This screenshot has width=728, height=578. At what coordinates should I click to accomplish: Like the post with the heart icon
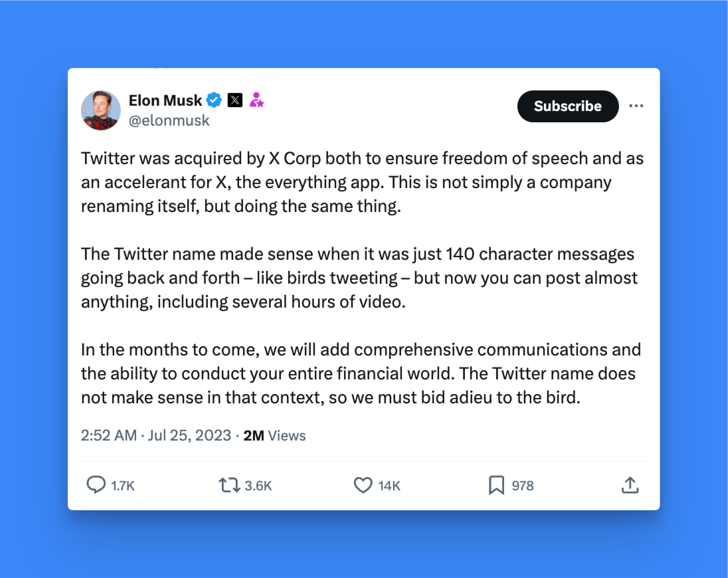(x=363, y=485)
